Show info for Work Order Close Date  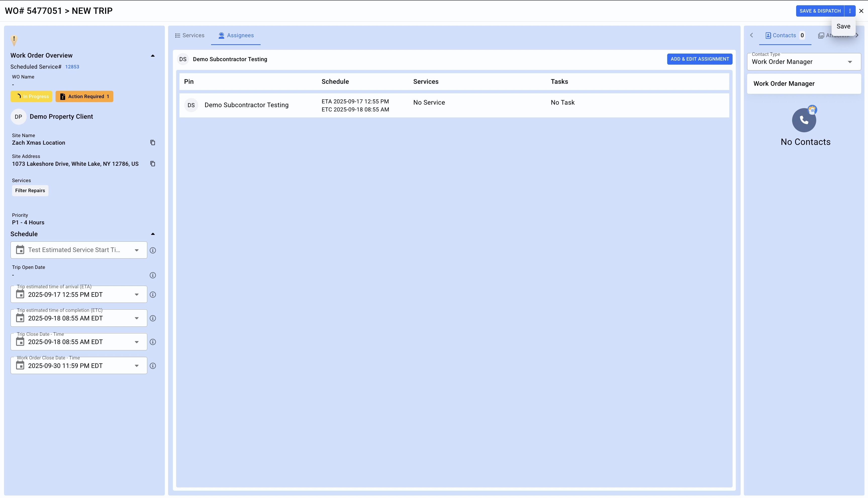pos(153,366)
